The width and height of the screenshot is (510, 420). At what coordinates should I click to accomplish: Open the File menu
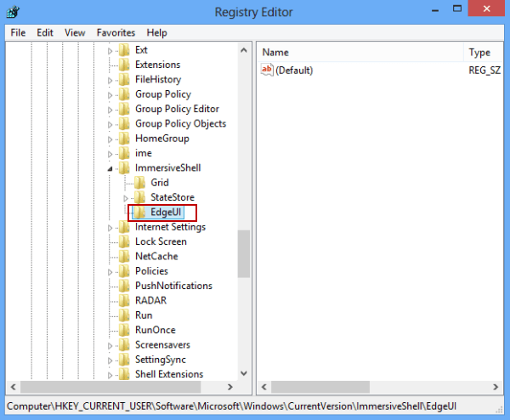pyautogui.click(x=18, y=32)
